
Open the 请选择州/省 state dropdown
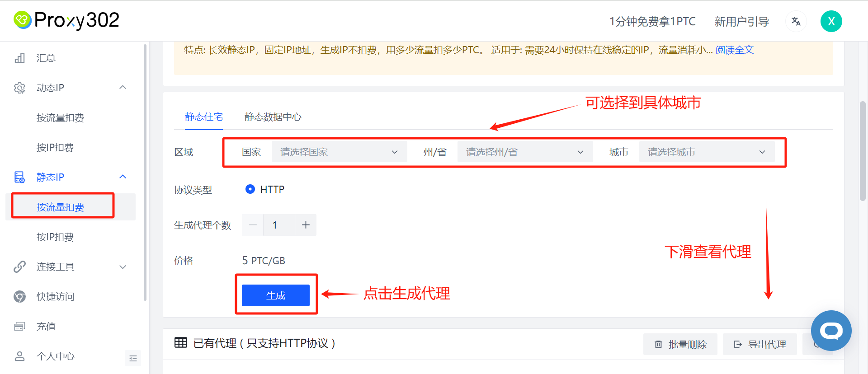coord(525,152)
